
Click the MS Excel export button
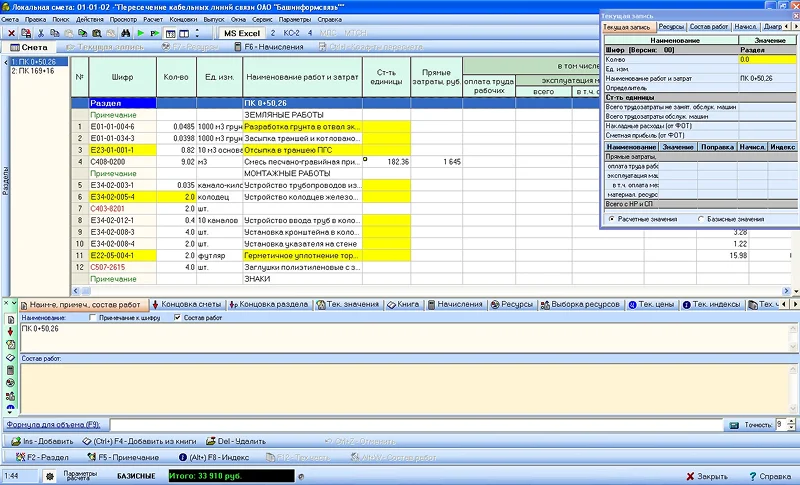(243, 33)
